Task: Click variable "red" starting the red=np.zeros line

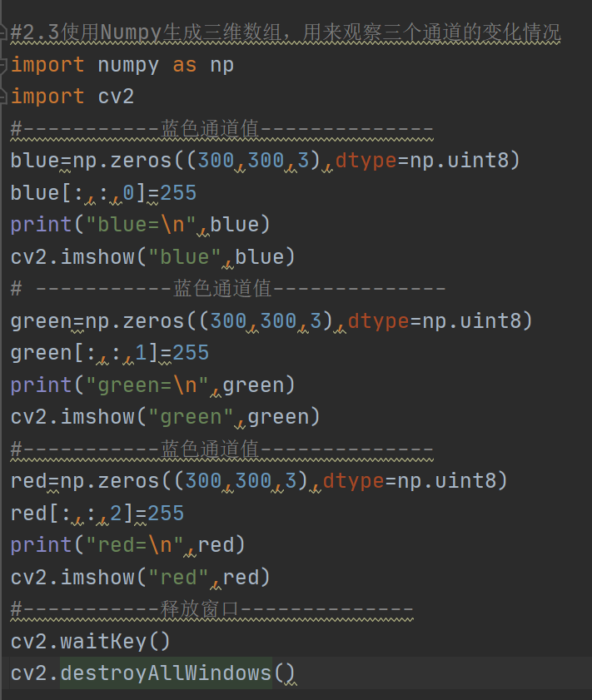Action: pyautogui.click(x=28, y=481)
